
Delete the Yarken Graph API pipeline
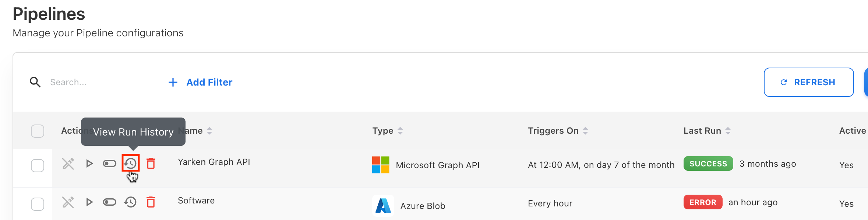click(x=151, y=163)
